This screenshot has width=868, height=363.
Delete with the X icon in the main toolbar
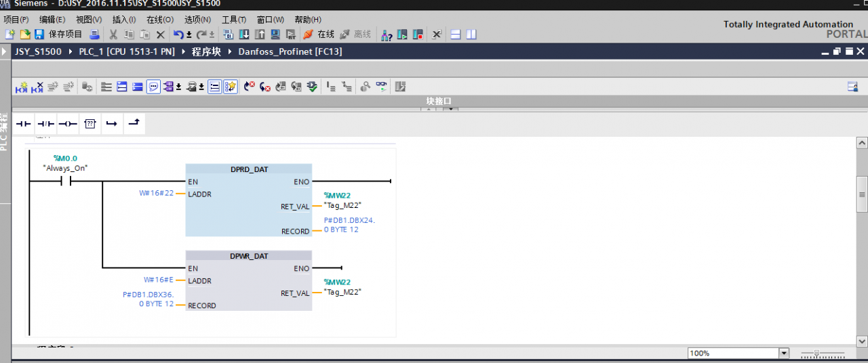(x=161, y=34)
